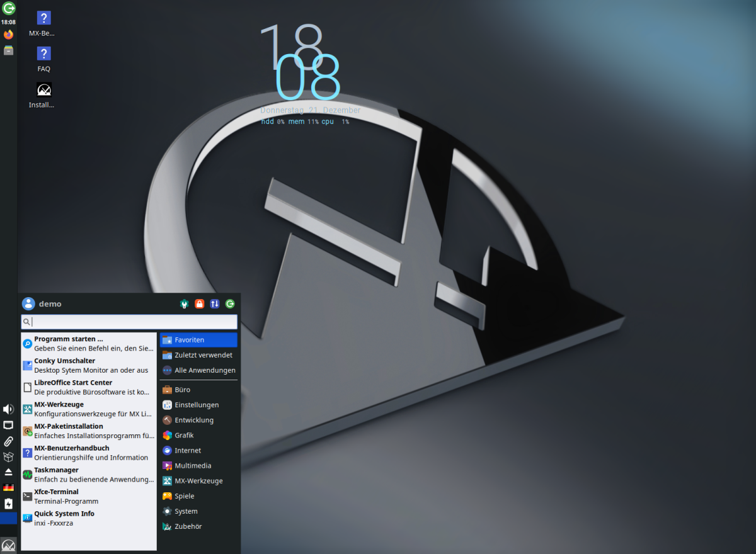
Task: Click the paperclip clipboard tray icon
Action: pos(8,441)
